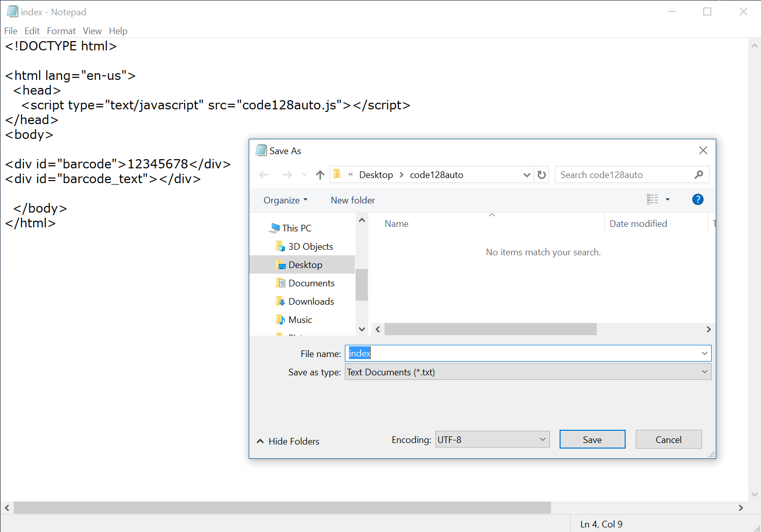Click the Cancel button
Viewport: 761px width, 532px height.
pyautogui.click(x=668, y=439)
